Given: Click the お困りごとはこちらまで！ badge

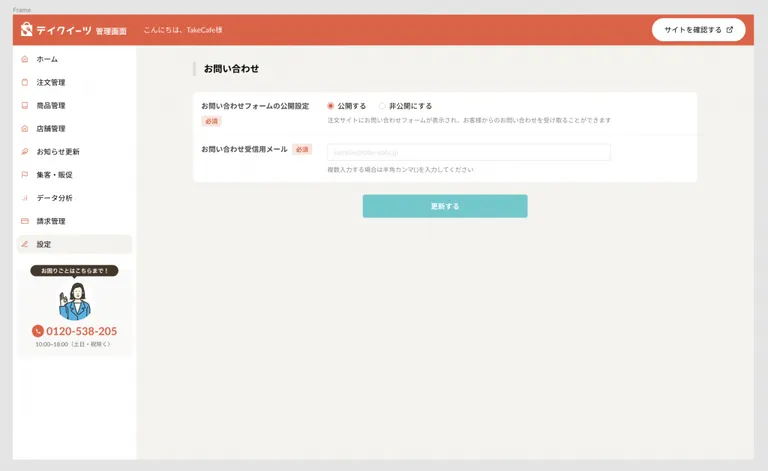Looking at the screenshot, I should click(74, 271).
